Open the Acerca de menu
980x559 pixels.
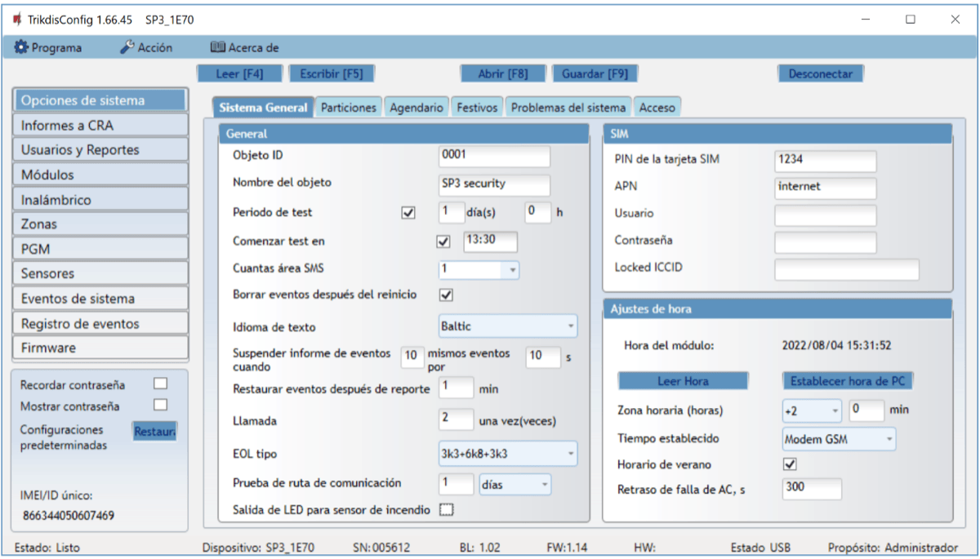(x=245, y=47)
